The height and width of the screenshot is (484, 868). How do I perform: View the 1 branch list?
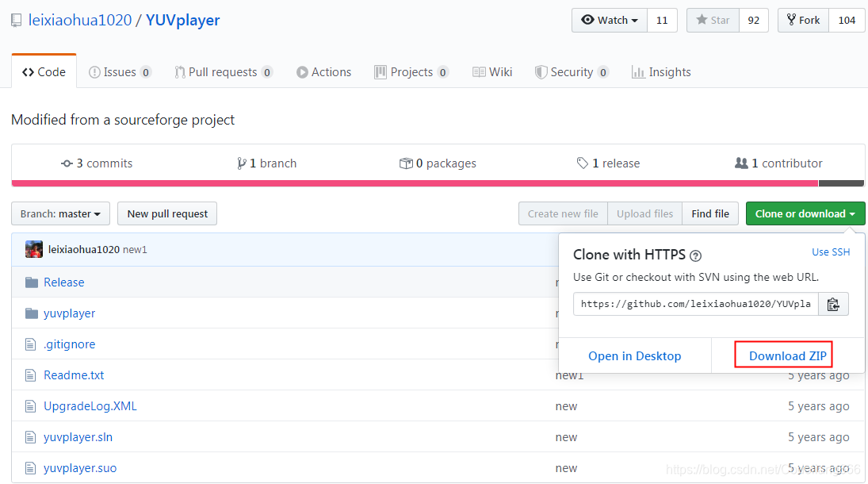pyautogui.click(x=267, y=163)
